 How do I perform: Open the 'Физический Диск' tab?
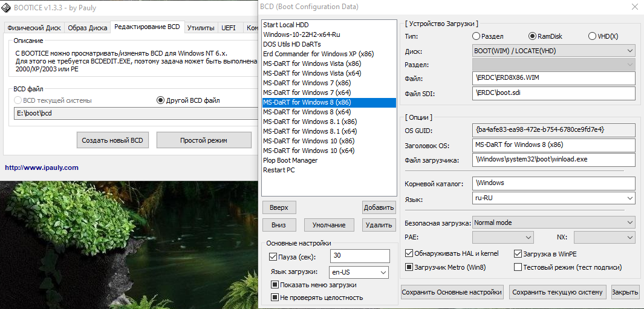coord(33,27)
